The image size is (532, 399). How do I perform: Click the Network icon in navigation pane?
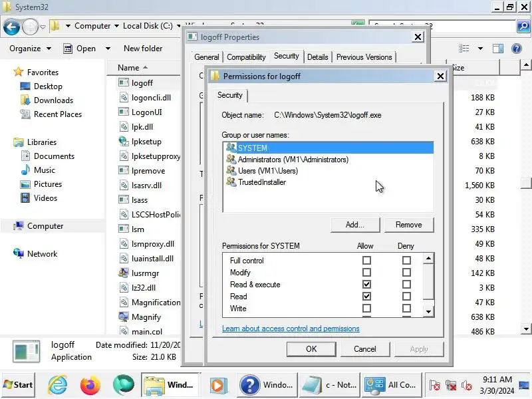click(19, 253)
